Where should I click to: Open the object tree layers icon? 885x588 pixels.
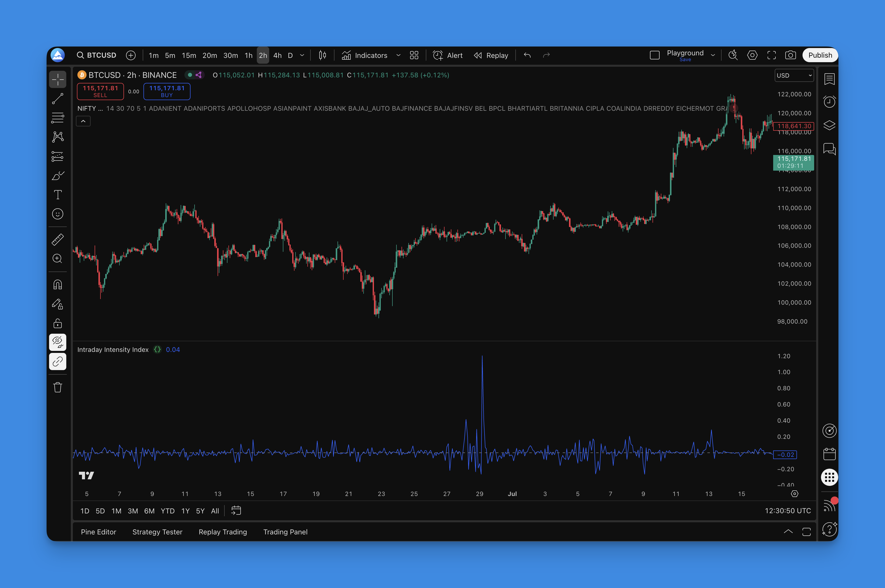[x=829, y=125]
